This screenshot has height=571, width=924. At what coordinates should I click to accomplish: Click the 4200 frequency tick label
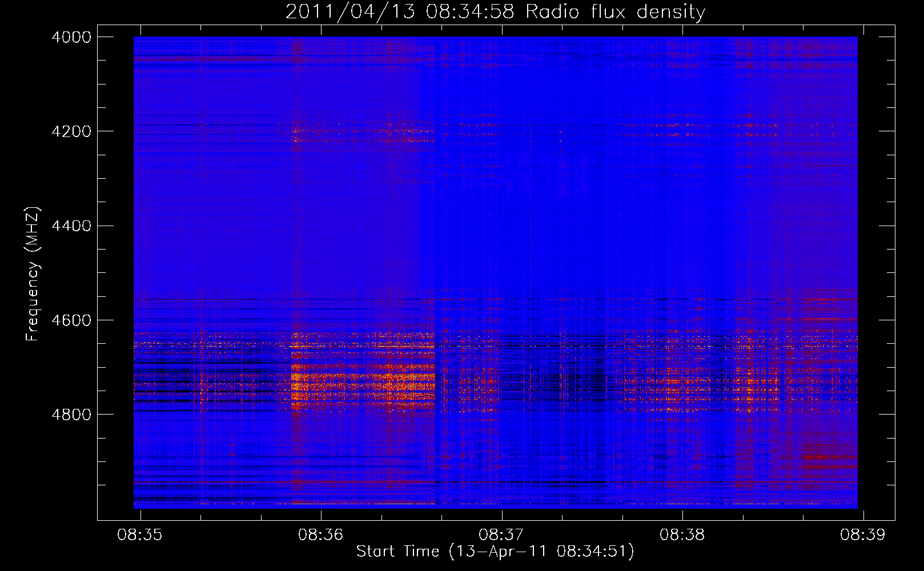pos(71,131)
